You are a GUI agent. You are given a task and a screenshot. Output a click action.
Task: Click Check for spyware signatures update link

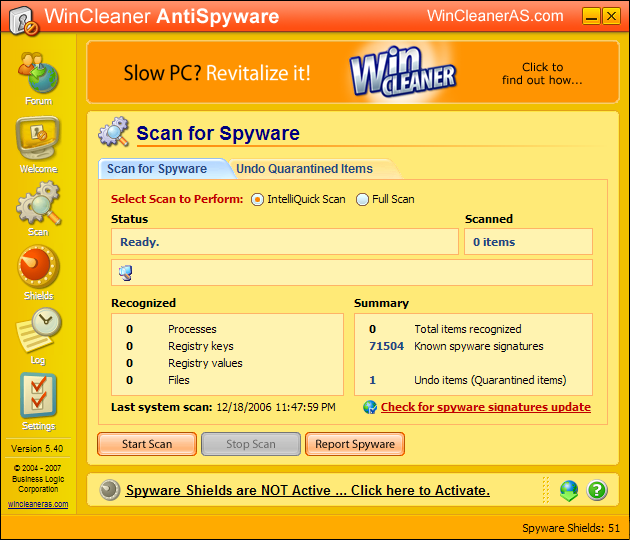[485, 407]
